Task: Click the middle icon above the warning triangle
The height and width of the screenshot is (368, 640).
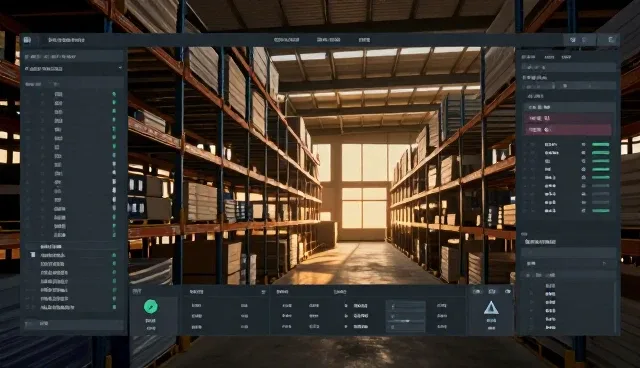Action: (492, 291)
